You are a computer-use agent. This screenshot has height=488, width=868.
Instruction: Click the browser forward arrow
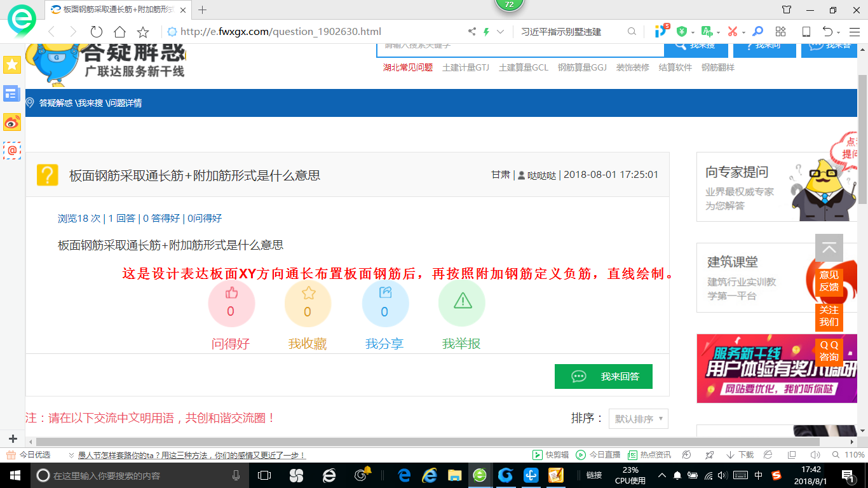click(x=73, y=32)
